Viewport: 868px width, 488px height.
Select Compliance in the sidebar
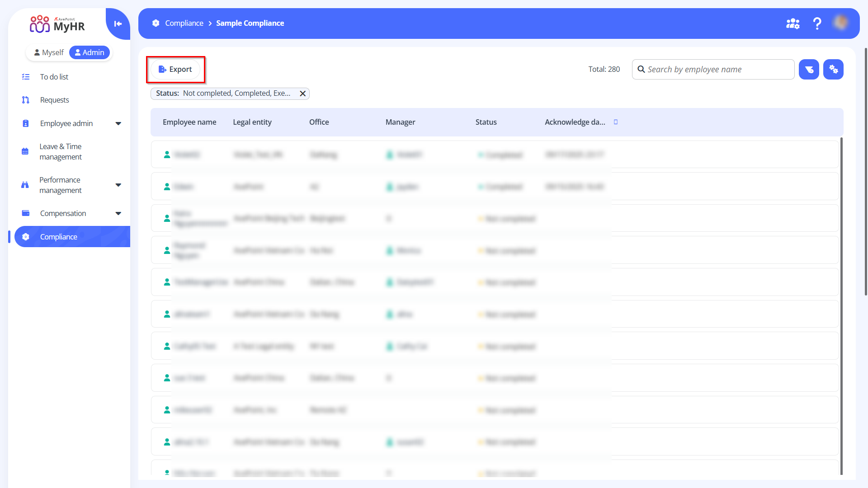coord(58,237)
